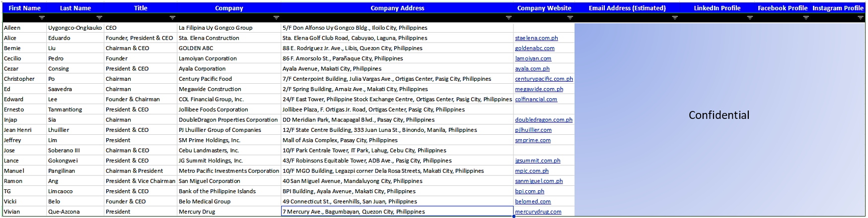Select the Uygongco-Ongkauko last name cell

click(75, 28)
